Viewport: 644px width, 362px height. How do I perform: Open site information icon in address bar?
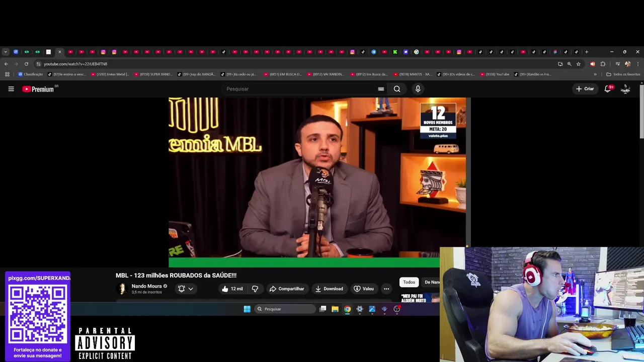(x=38, y=64)
